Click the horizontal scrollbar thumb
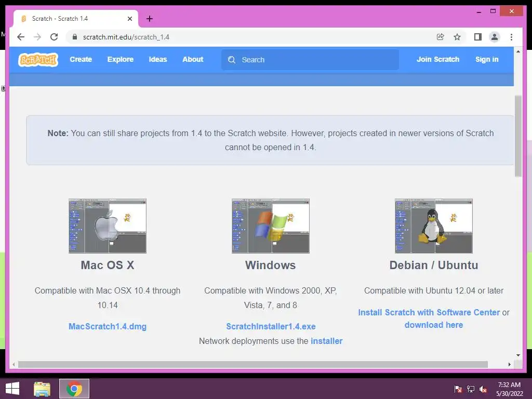The image size is (532, 399). [x=253, y=364]
